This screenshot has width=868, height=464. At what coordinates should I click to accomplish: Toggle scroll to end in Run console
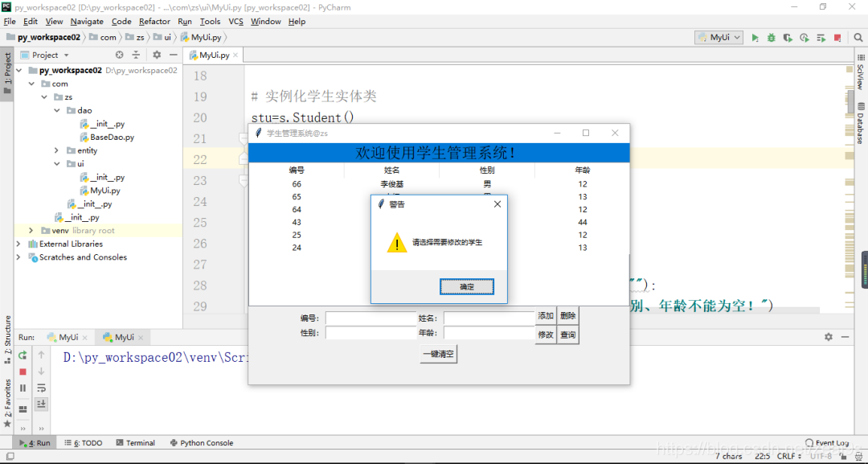[41, 404]
